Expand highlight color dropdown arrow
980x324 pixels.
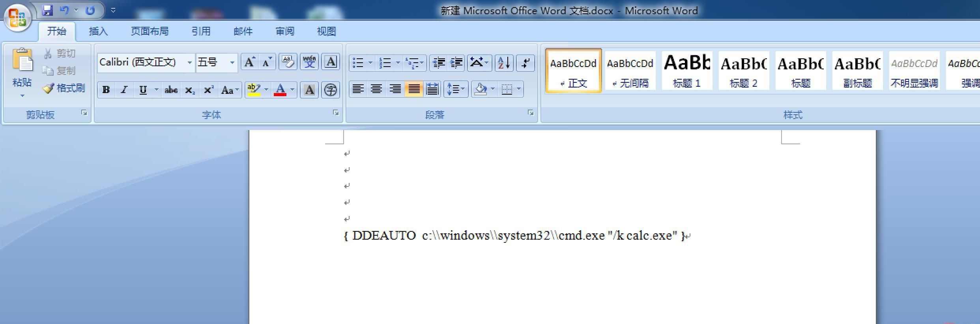(x=266, y=90)
